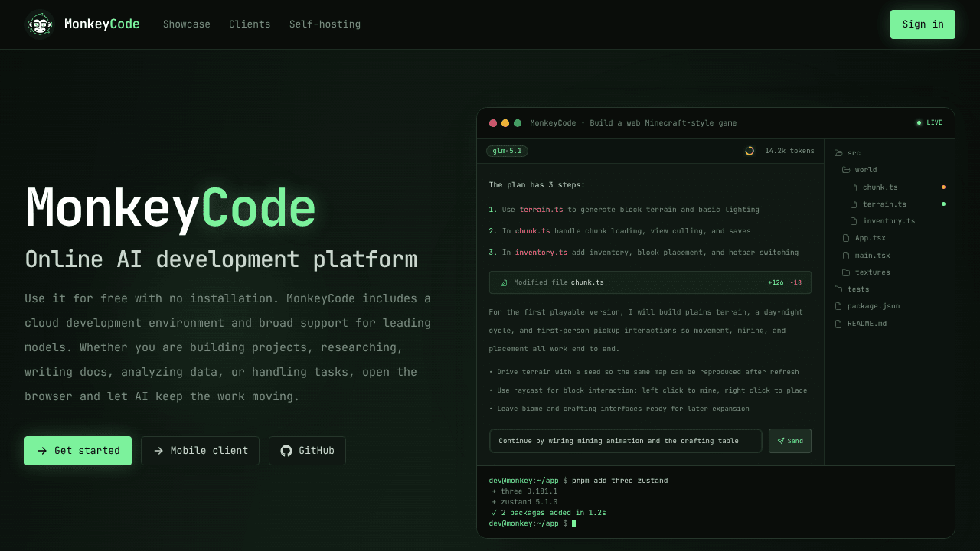Click the textures folder icon
The width and height of the screenshot is (980, 551).
click(x=846, y=272)
